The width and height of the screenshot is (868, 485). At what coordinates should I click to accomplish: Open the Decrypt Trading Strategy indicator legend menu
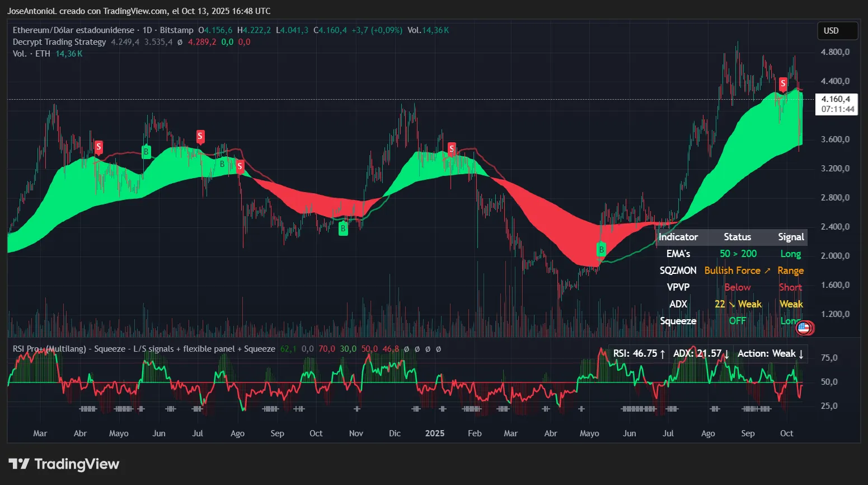tap(58, 41)
